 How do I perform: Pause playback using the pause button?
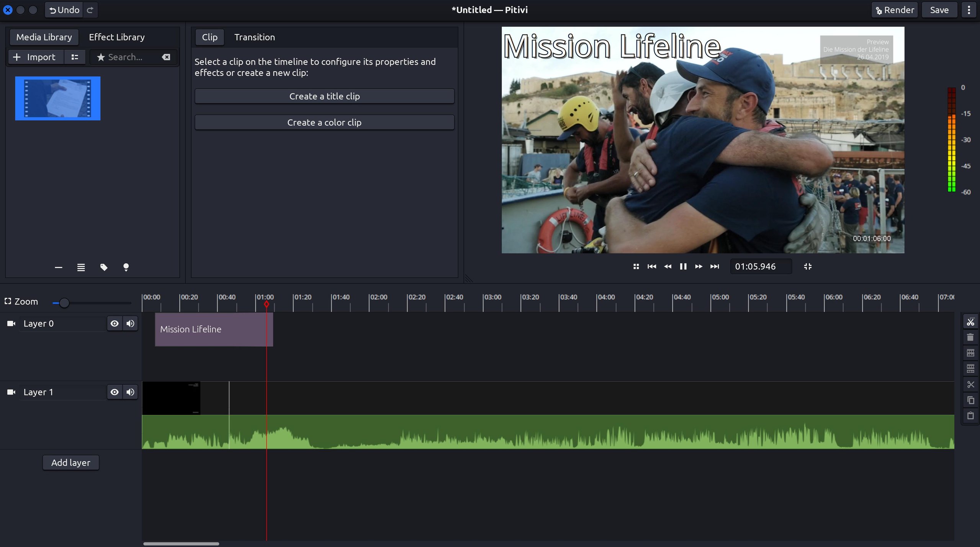click(683, 266)
